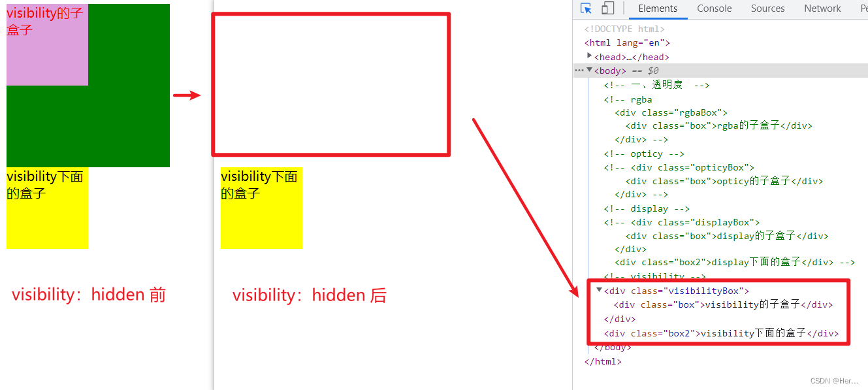Activate the element selector crosshair icon
This screenshot has height=390, width=868.
point(585,8)
